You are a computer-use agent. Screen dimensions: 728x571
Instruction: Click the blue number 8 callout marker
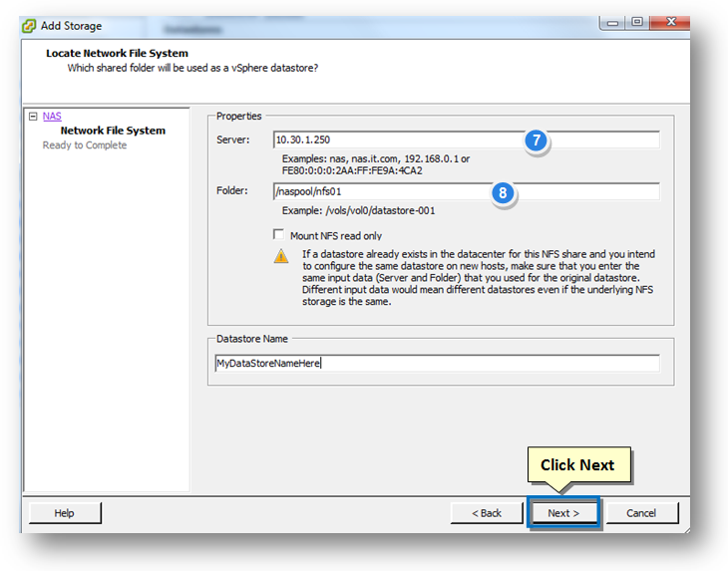click(x=503, y=192)
